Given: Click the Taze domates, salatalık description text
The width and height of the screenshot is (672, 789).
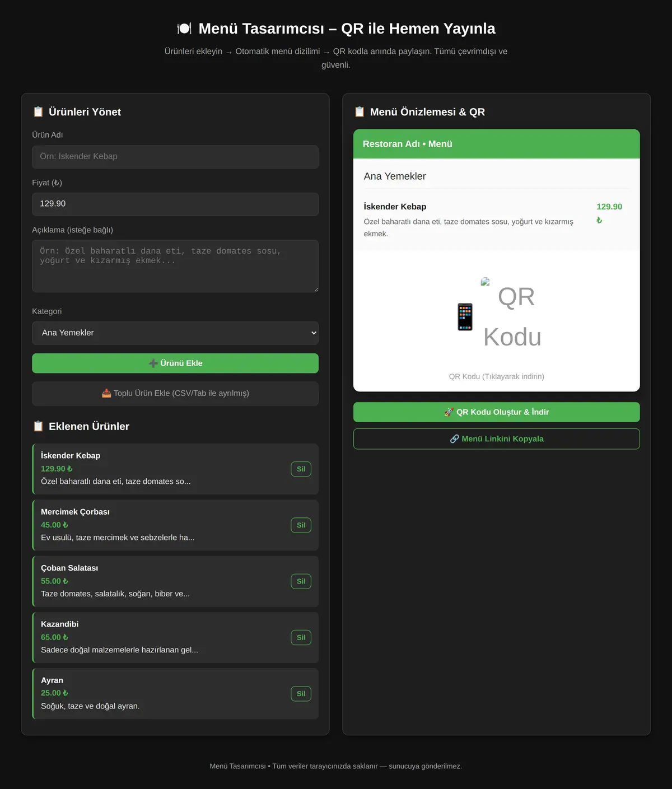Looking at the screenshot, I should click(x=115, y=594).
